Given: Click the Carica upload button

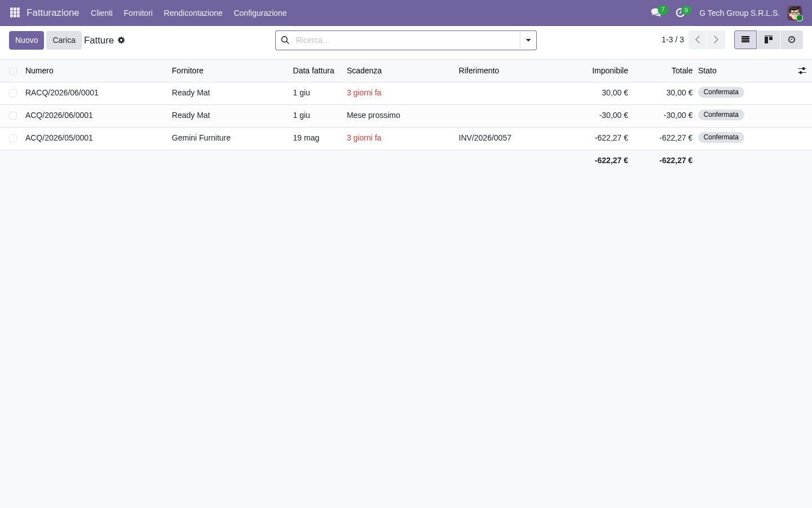Looking at the screenshot, I should click(64, 40).
